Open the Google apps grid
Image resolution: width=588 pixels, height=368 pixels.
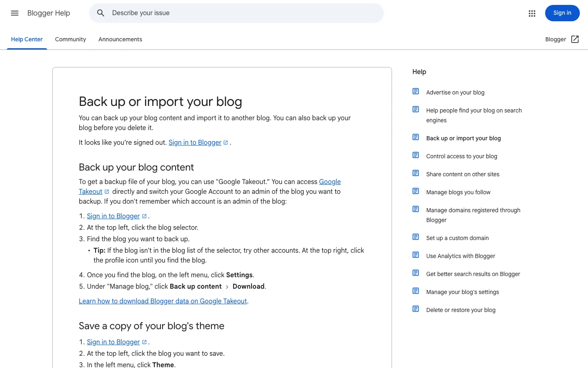532,13
